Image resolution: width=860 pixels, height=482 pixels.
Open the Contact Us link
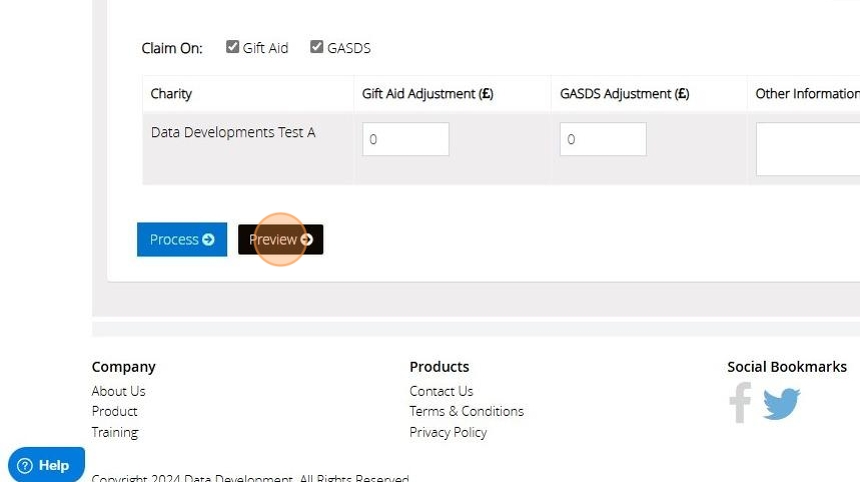tap(441, 391)
